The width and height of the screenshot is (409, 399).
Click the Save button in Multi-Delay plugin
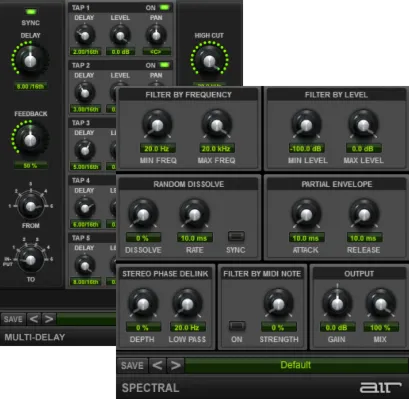point(13,319)
